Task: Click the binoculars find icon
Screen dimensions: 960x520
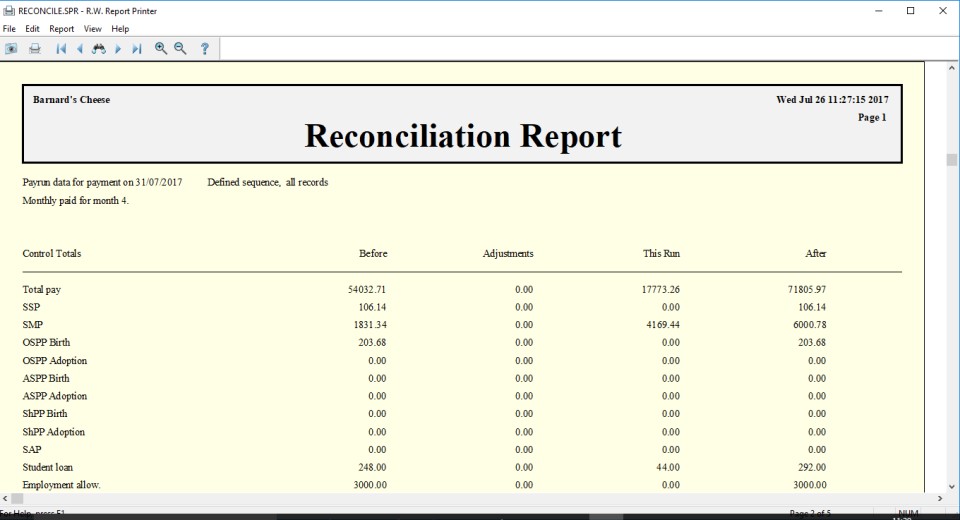Action: point(99,48)
